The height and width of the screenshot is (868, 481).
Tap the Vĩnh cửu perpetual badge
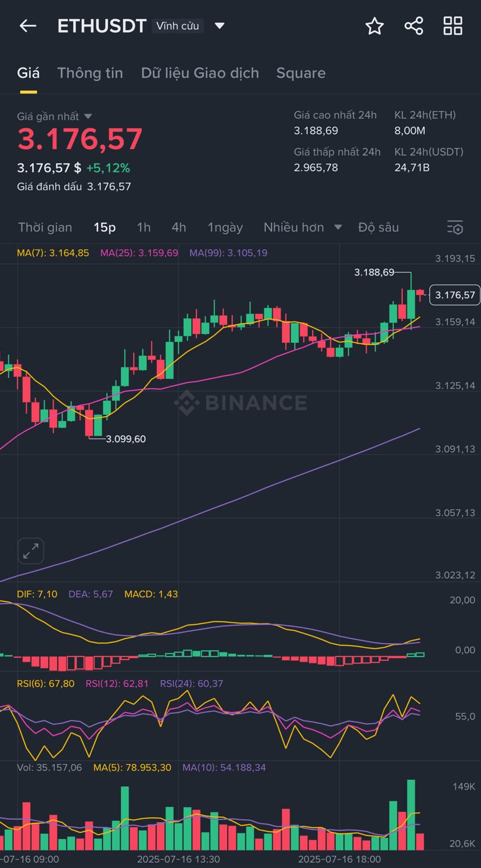pyautogui.click(x=178, y=26)
